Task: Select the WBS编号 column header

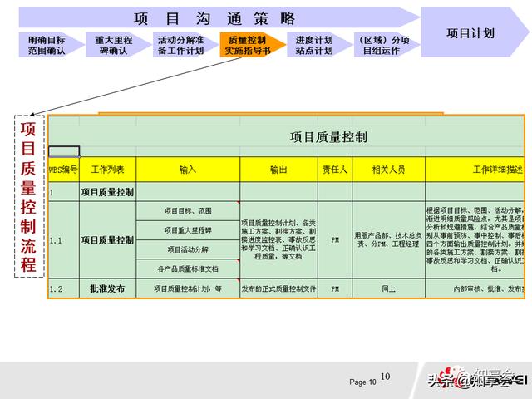Action: [x=63, y=170]
